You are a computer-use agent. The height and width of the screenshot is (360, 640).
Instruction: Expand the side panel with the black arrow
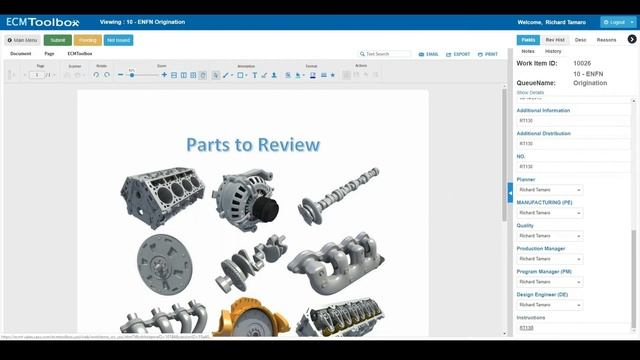632,39
